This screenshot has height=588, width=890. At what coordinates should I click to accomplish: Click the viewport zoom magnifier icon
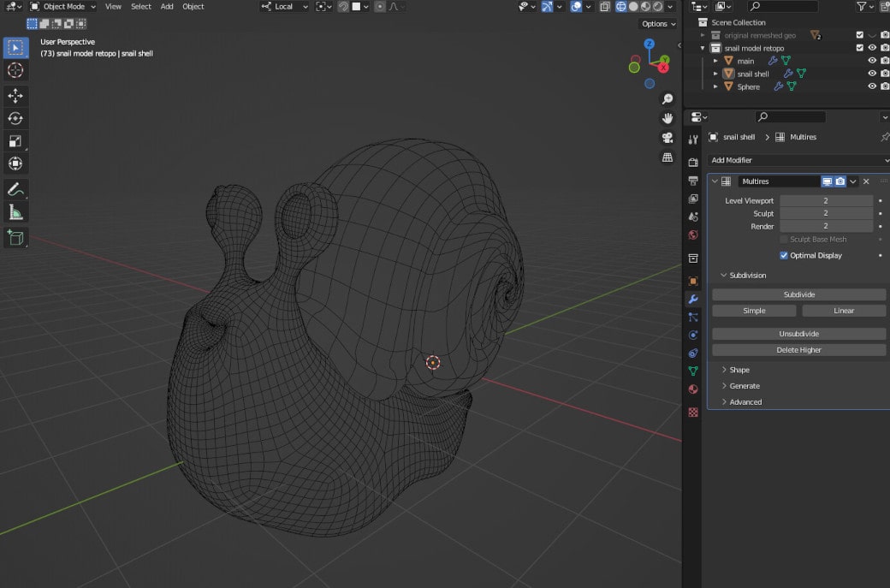tap(667, 99)
